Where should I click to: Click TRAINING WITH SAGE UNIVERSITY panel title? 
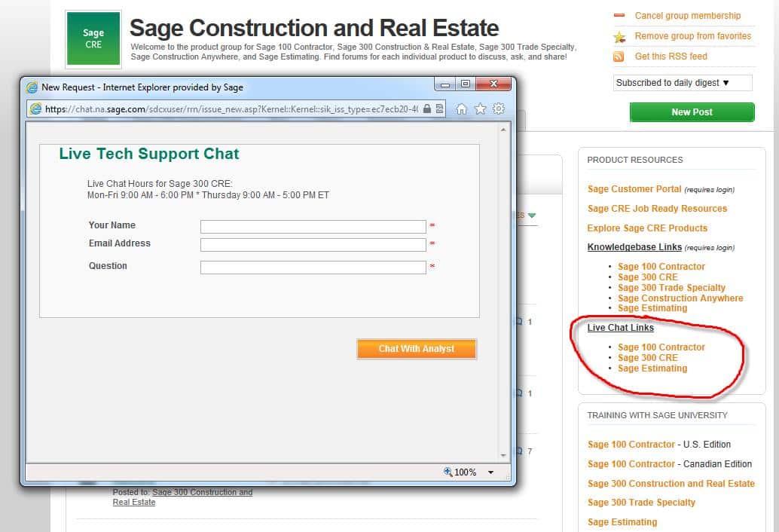(657, 415)
